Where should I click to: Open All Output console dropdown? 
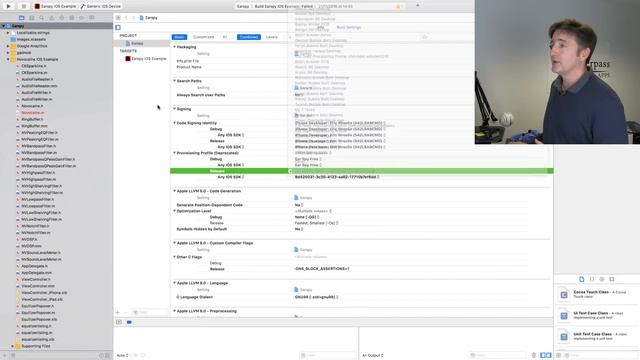click(373, 356)
